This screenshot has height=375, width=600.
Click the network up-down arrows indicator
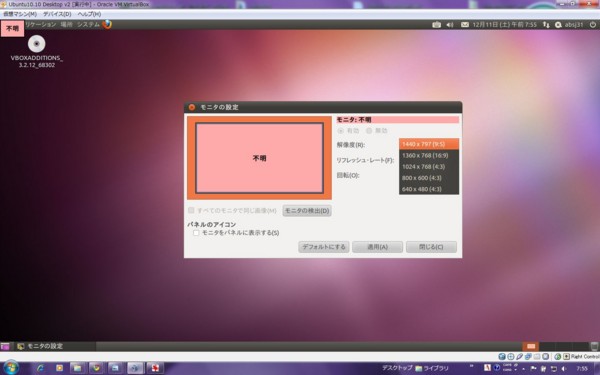tap(546, 24)
